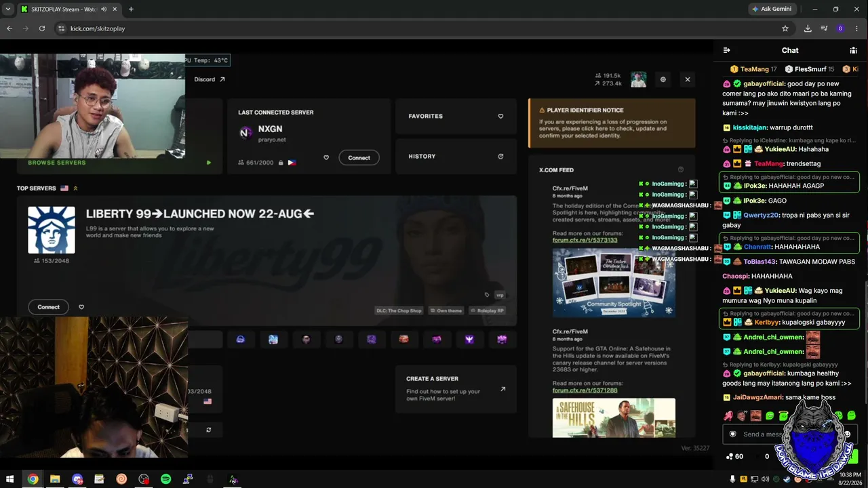Open Spotify from the taskbar
Screen dimensions: 868x488
coord(166,479)
